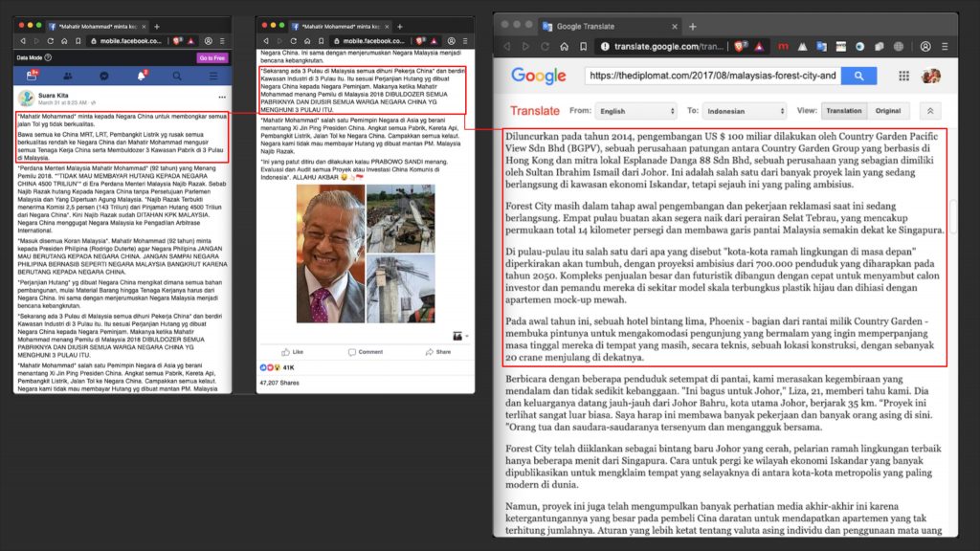Open browser menu in middle Facebook window
Screen dimensions: 980x551
tap(465, 41)
